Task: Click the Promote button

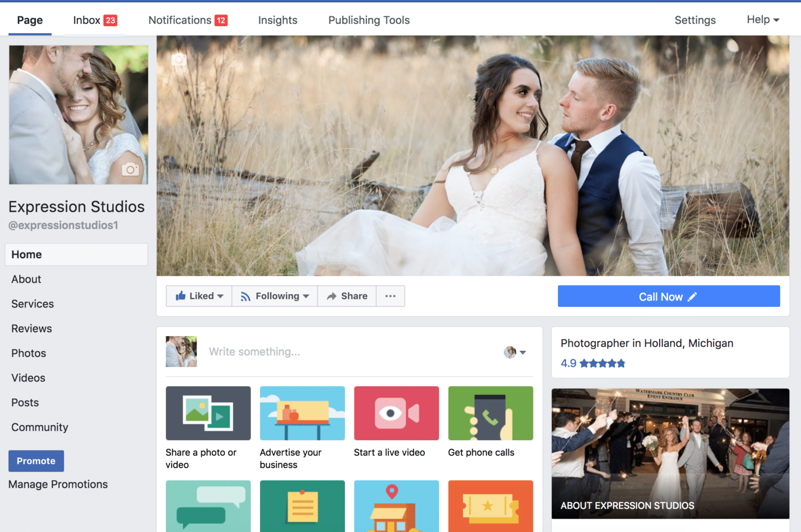Action: [x=36, y=461]
